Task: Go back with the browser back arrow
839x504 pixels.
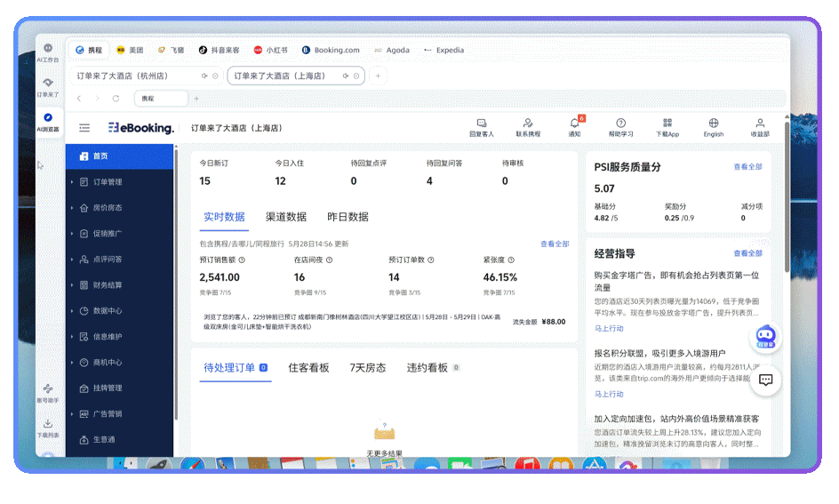Action: click(79, 99)
